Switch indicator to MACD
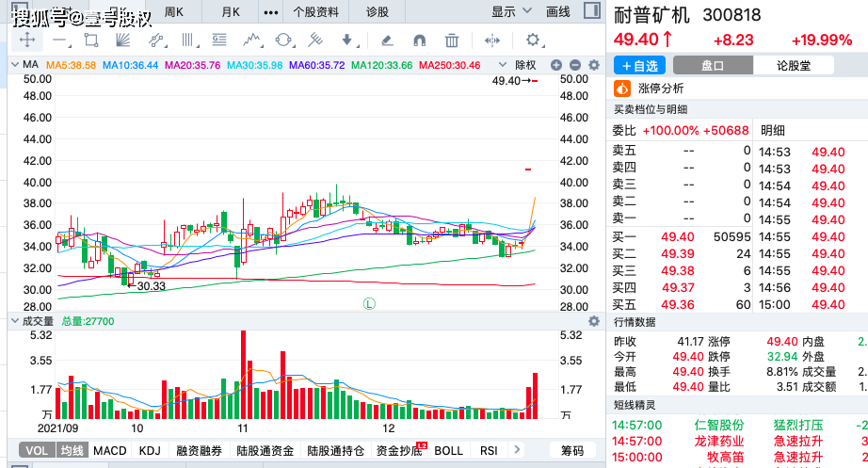 coord(109,450)
